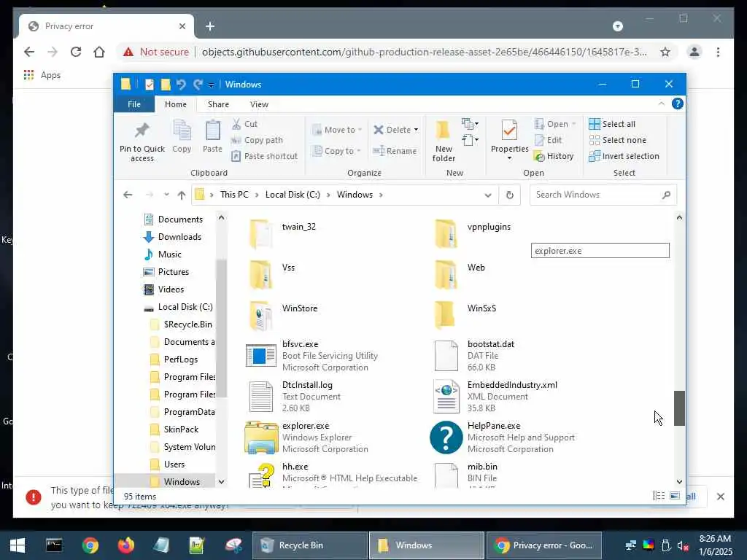Cut the selected item
This screenshot has width=747, height=560.
click(244, 124)
